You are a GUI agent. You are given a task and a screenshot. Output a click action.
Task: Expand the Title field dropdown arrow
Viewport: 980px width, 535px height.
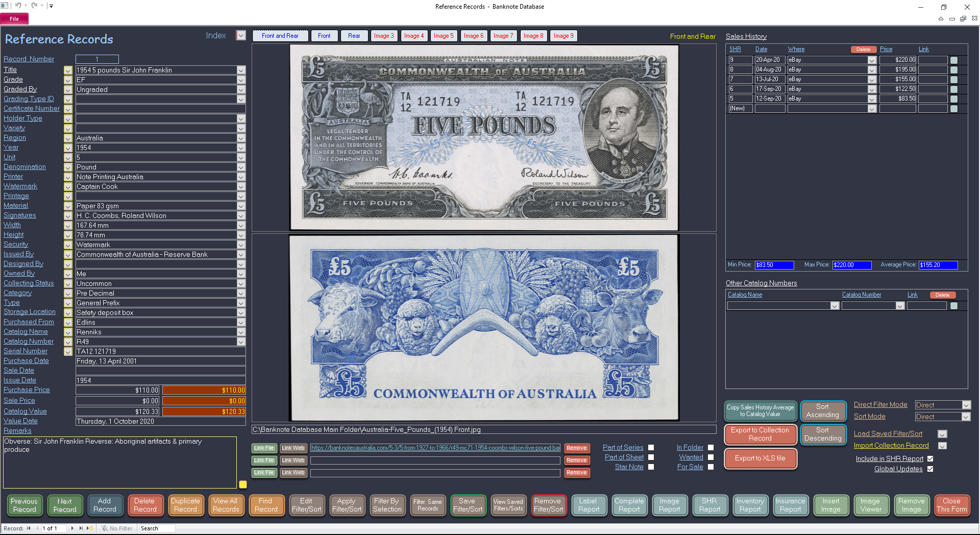pyautogui.click(x=241, y=70)
